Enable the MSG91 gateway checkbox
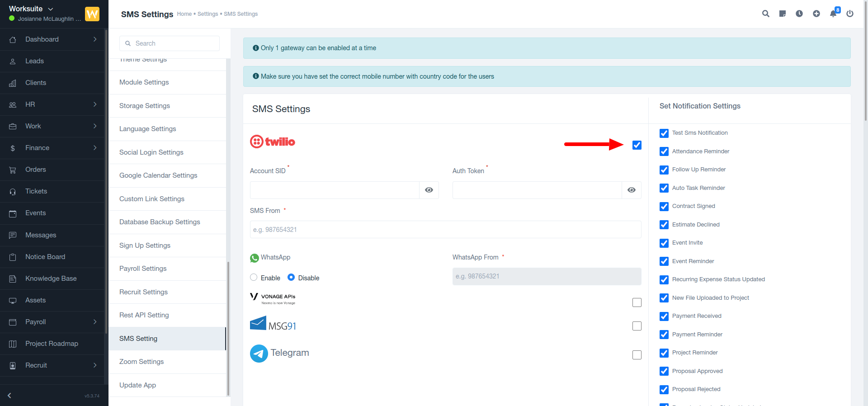The image size is (868, 406). tap(637, 326)
